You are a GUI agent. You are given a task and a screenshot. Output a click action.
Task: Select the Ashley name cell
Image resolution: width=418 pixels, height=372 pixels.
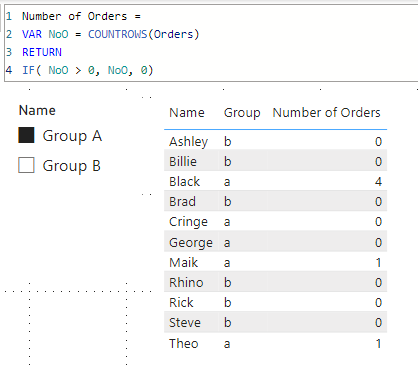[x=188, y=142]
